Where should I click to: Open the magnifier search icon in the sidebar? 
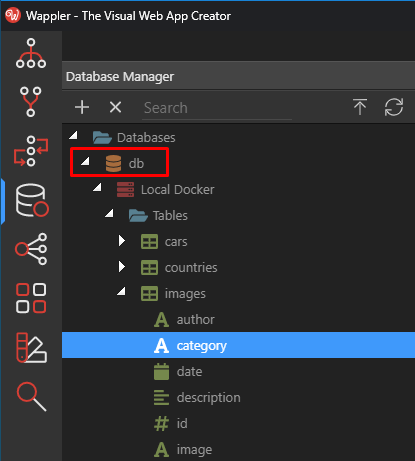[x=31, y=397]
